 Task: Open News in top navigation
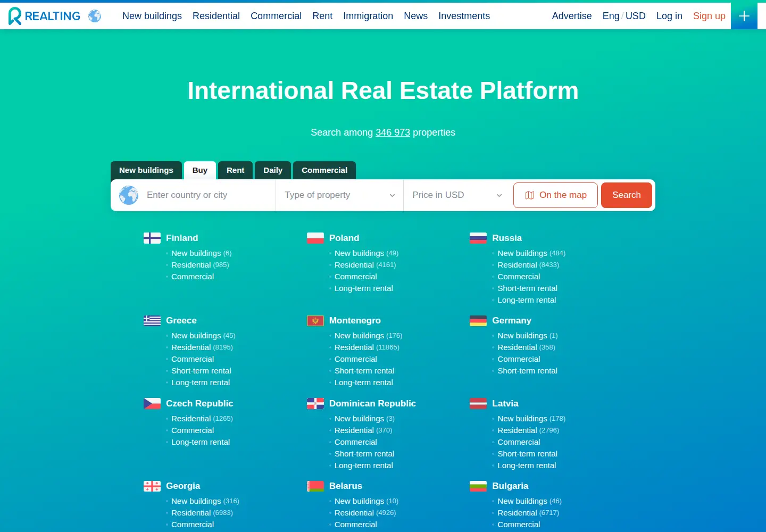click(x=415, y=16)
